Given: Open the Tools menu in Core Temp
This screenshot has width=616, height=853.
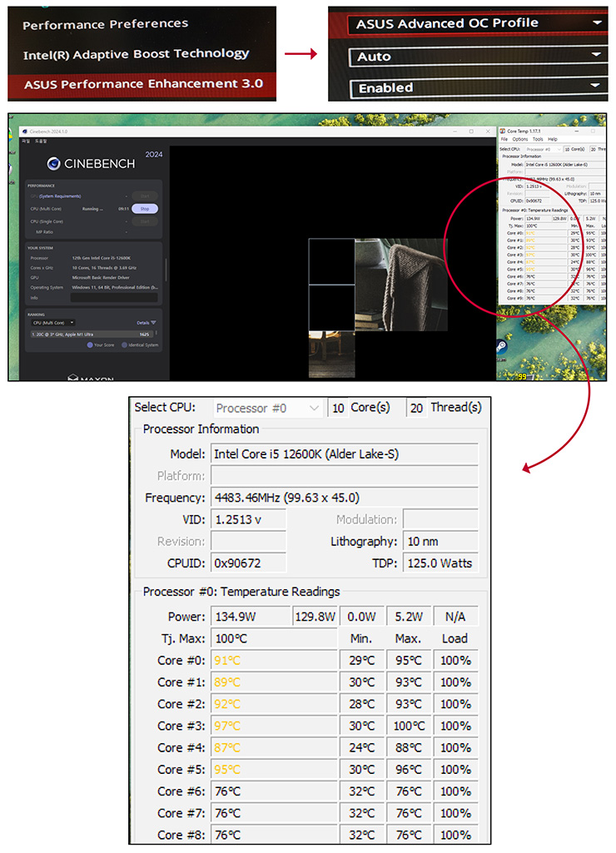Looking at the screenshot, I should (x=537, y=139).
